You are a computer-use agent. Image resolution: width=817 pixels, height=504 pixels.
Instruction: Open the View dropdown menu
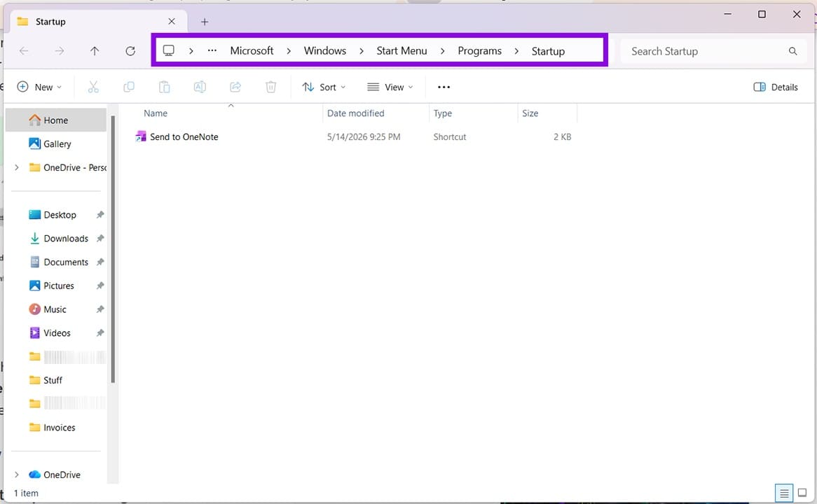coord(390,87)
